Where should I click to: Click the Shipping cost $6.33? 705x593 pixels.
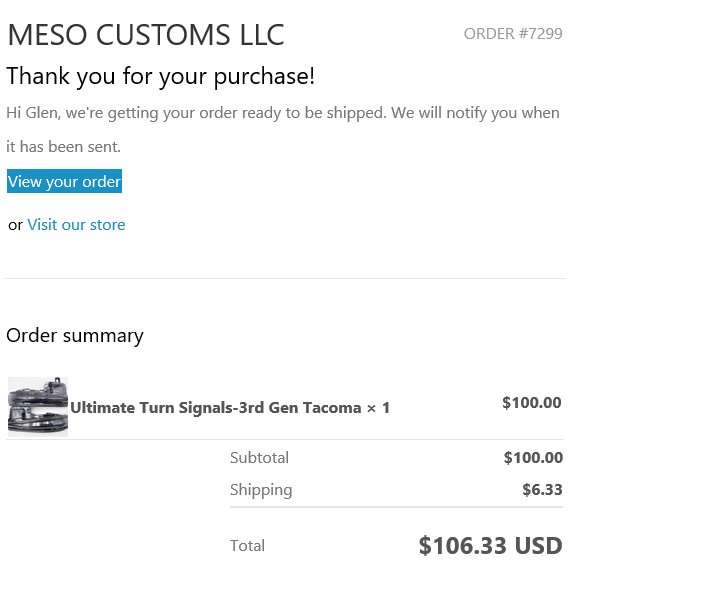542,490
